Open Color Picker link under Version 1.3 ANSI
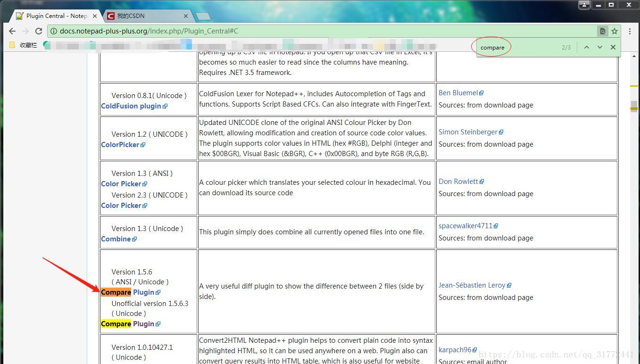 (x=124, y=184)
